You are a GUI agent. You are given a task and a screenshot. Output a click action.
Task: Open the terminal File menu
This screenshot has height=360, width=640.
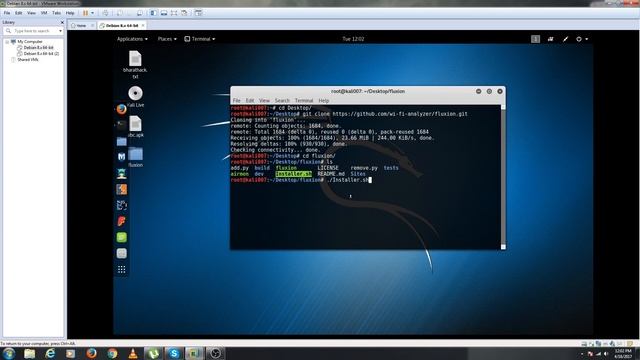tap(236, 100)
